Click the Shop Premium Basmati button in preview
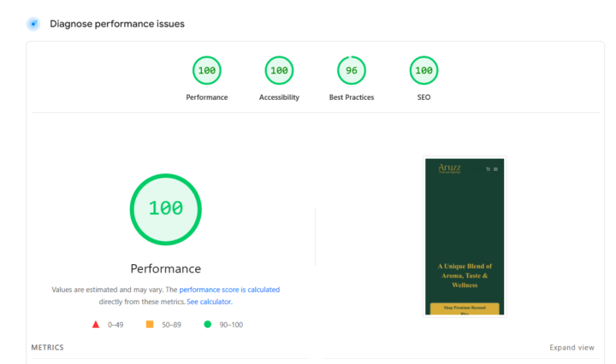The height and width of the screenshot is (364, 616). click(x=465, y=308)
